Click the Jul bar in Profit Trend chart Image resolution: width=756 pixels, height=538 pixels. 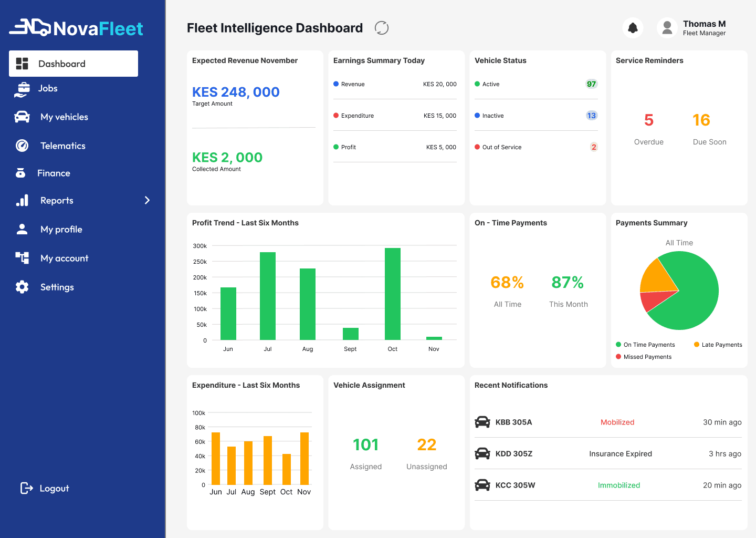tap(268, 296)
